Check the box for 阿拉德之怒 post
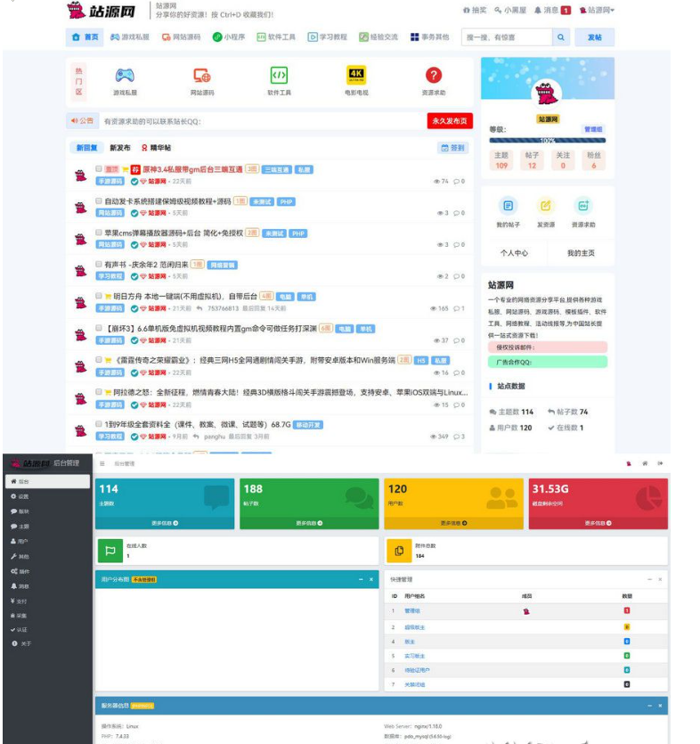The image size is (700, 744). 99,392
